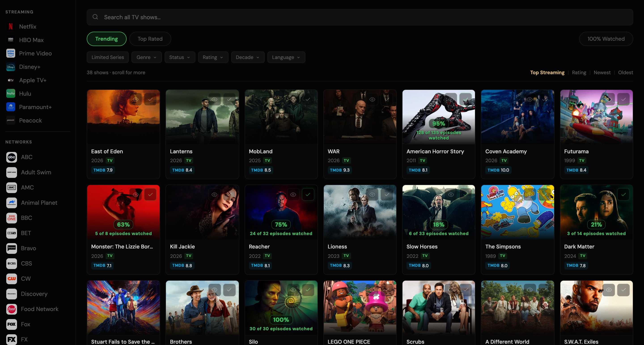The height and width of the screenshot is (345, 644).
Task: Open the Genre filter dropdown
Action: (x=146, y=57)
